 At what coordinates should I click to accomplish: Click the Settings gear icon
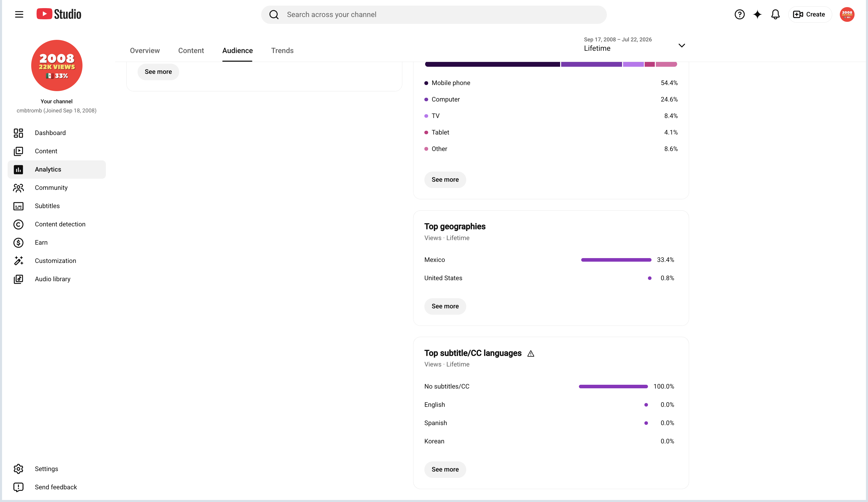pos(18,469)
